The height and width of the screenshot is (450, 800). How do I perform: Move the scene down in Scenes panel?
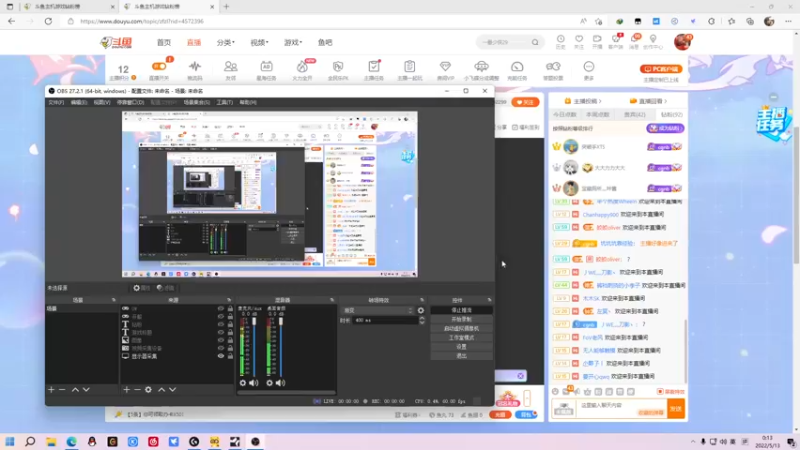coord(86,390)
